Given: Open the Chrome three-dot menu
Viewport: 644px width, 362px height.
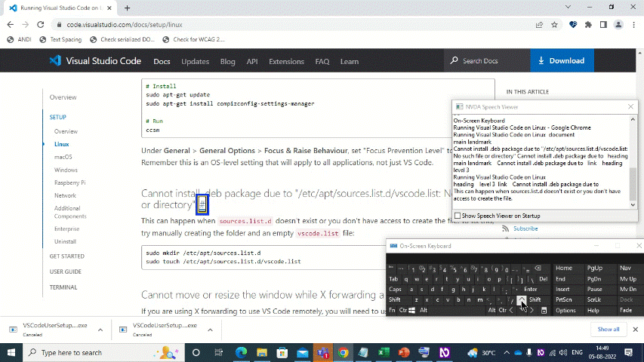Looking at the screenshot, I should (633, 25).
